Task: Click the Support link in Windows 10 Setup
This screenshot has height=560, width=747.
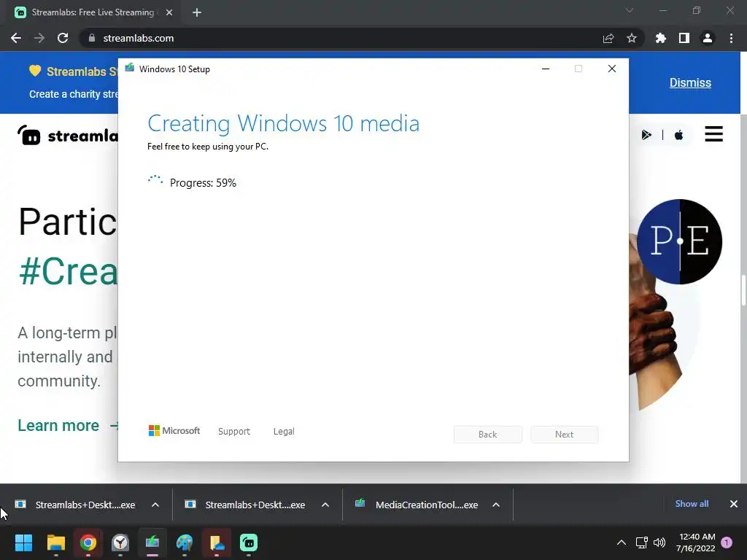Action: (x=234, y=432)
